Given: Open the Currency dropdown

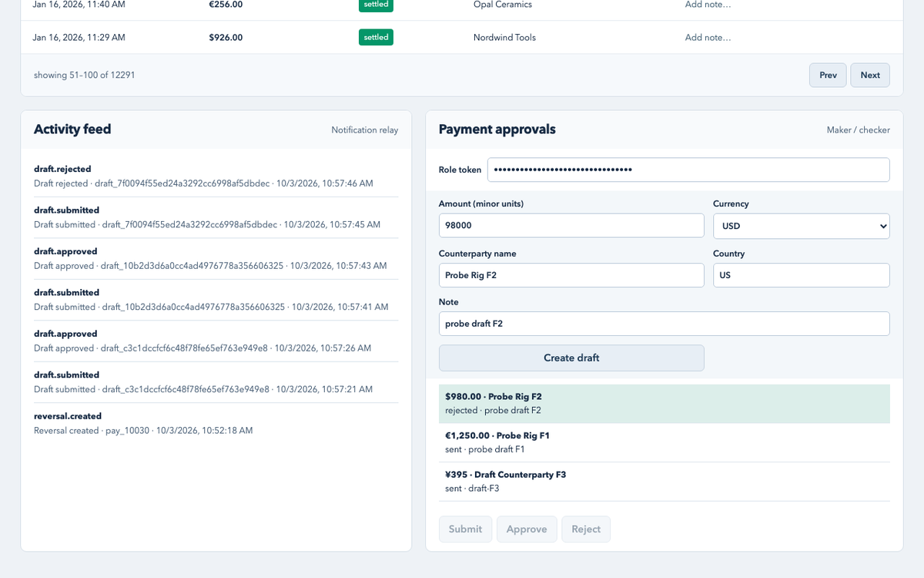Looking at the screenshot, I should coord(802,226).
